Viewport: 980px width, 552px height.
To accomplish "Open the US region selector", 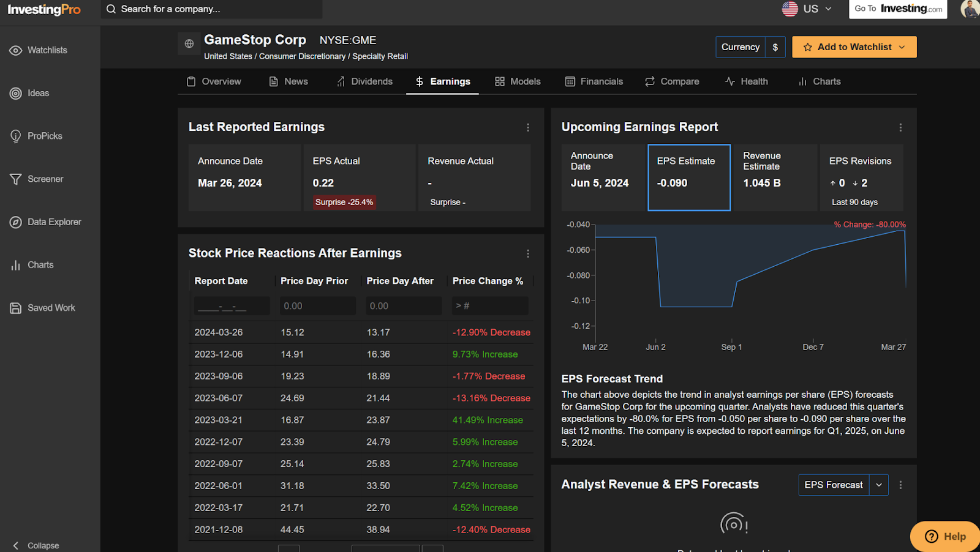I will [807, 9].
